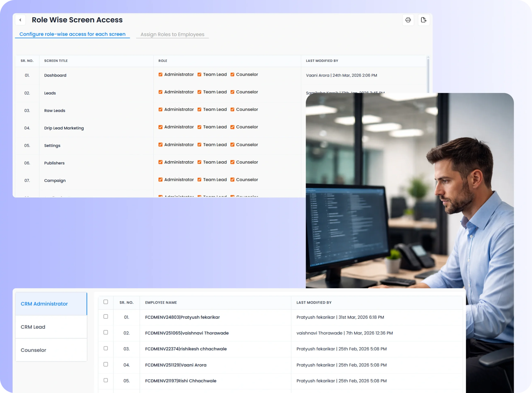This screenshot has width=532, height=393.
Task: Open Configure role-wise access tab
Action: tap(72, 34)
